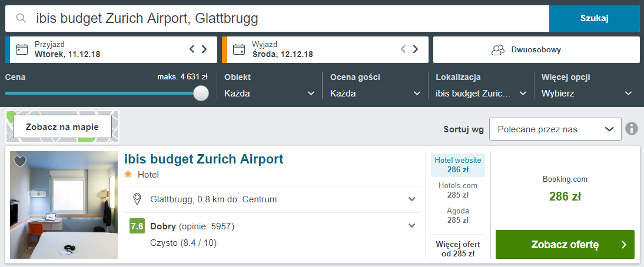Click the location pin icon for Glattbrugg
Image resolution: width=644 pixels, height=267 pixels.
coord(137,199)
